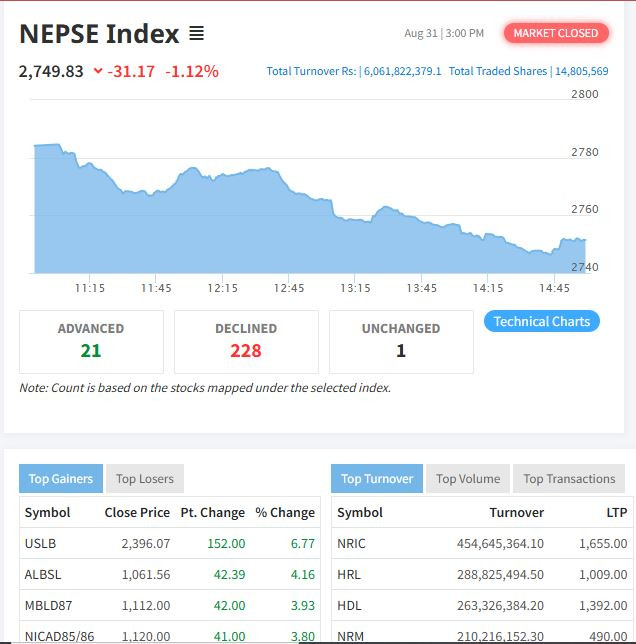Open the Top Transactions tab
Screen dimensions: 636x644
[569, 479]
